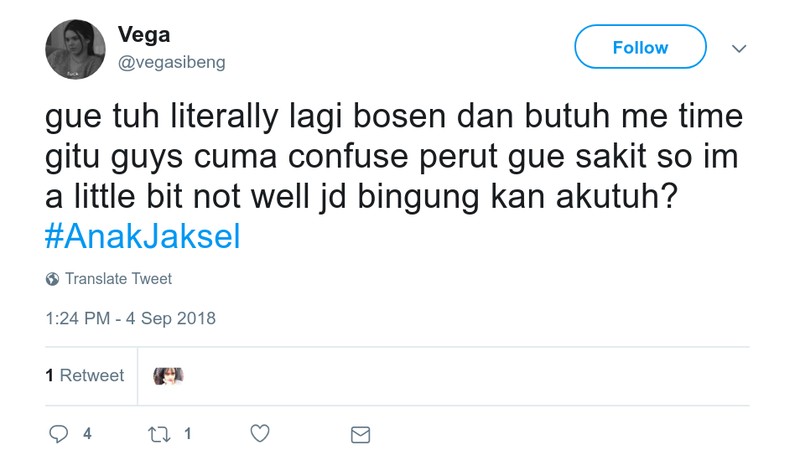Expand the tweet options chevron
This screenshot has height=450, width=800.
click(x=739, y=48)
